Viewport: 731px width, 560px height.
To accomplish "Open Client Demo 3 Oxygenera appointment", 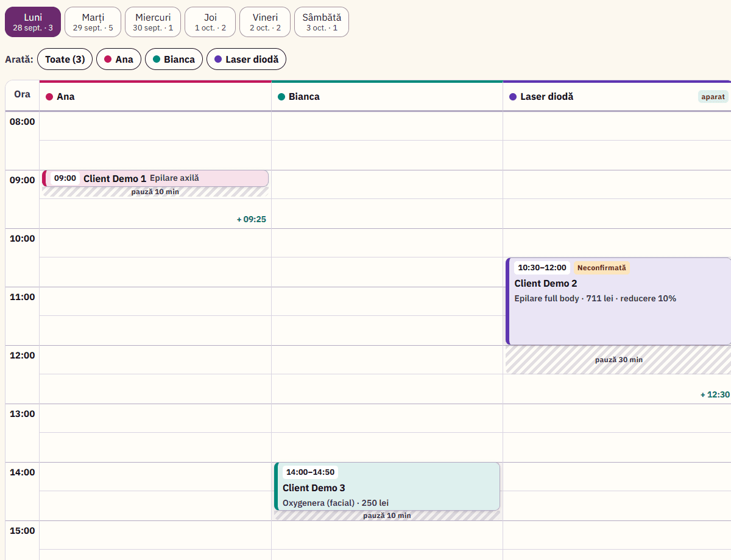I will [x=387, y=486].
